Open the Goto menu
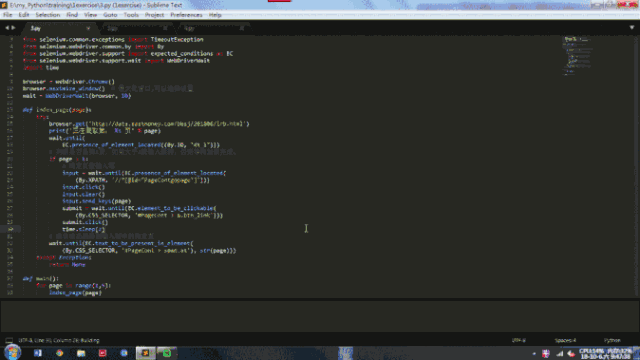The height and width of the screenshot is (360, 640). pos(110,15)
